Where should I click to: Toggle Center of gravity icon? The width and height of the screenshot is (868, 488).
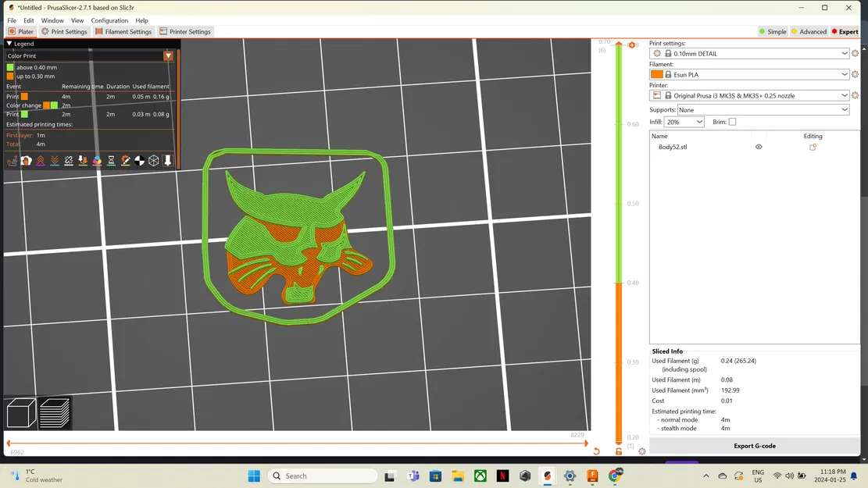140,160
